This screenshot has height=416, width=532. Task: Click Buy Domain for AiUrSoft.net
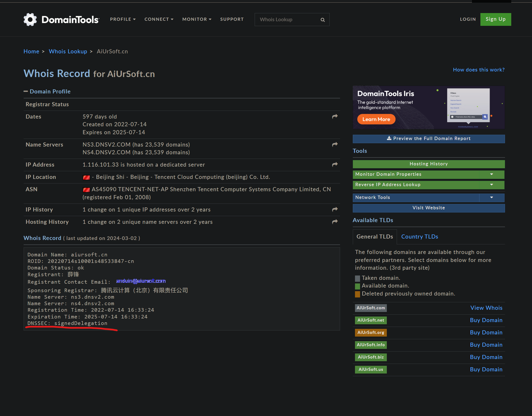486,320
